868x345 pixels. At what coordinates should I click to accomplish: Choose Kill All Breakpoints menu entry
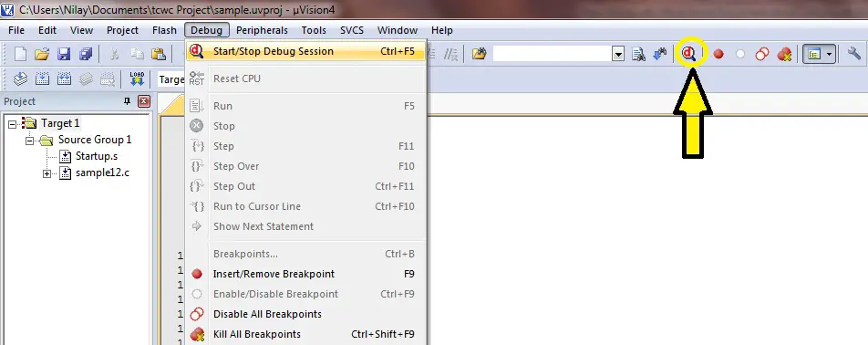tap(305, 334)
